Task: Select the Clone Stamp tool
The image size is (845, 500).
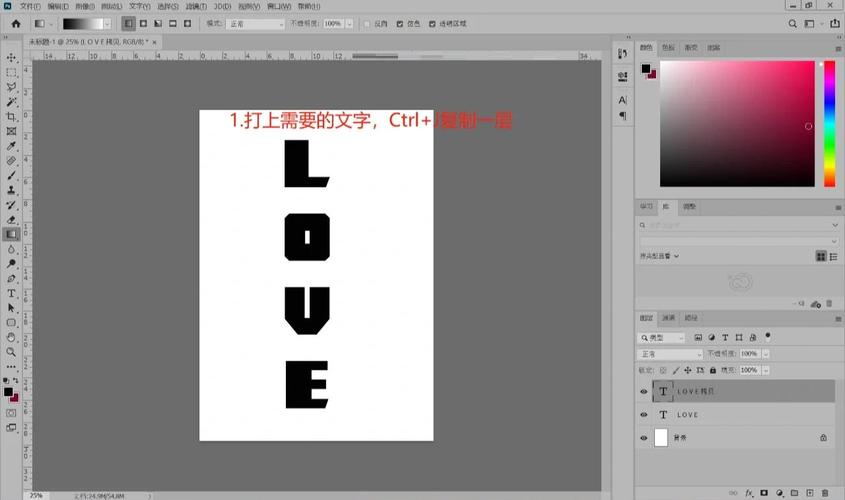Action: point(11,190)
